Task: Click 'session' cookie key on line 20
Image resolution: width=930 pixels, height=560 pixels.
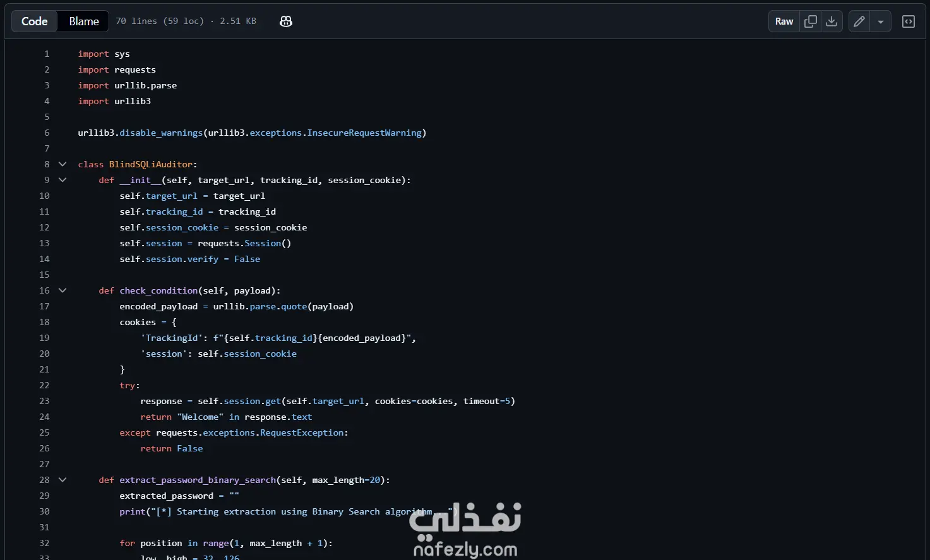Action: (x=164, y=354)
